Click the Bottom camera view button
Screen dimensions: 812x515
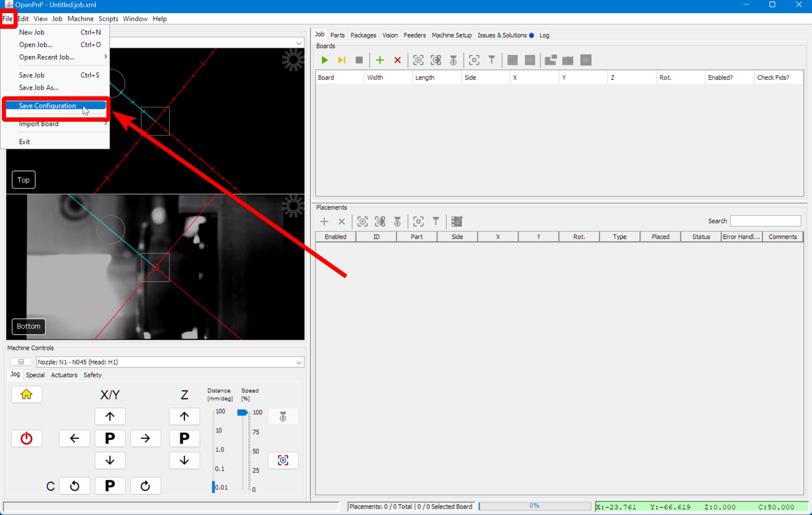coord(29,326)
